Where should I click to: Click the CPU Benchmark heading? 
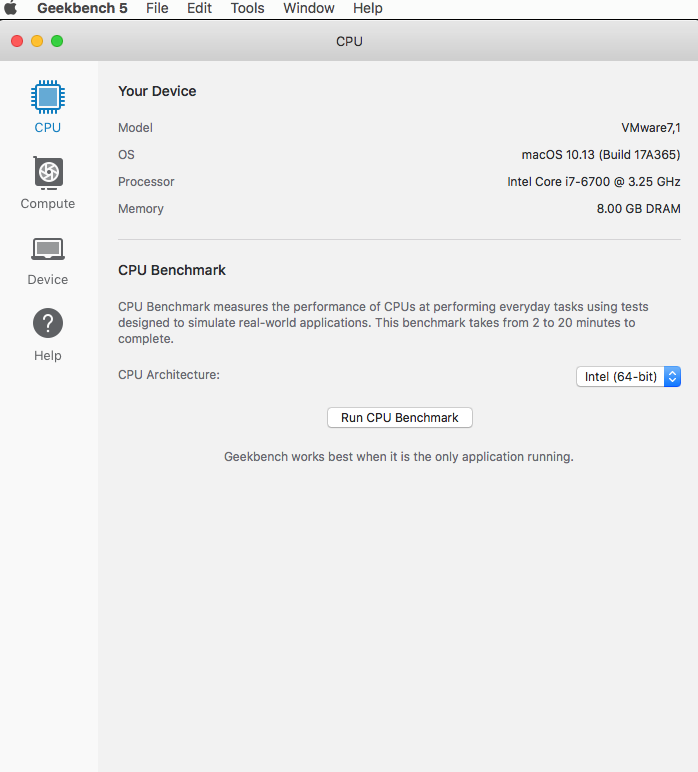172,270
